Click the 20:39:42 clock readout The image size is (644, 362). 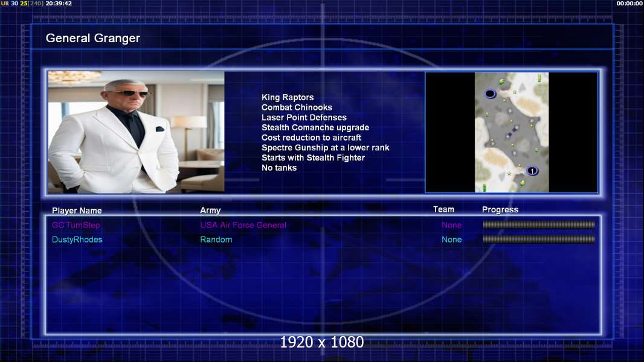(59, 3)
